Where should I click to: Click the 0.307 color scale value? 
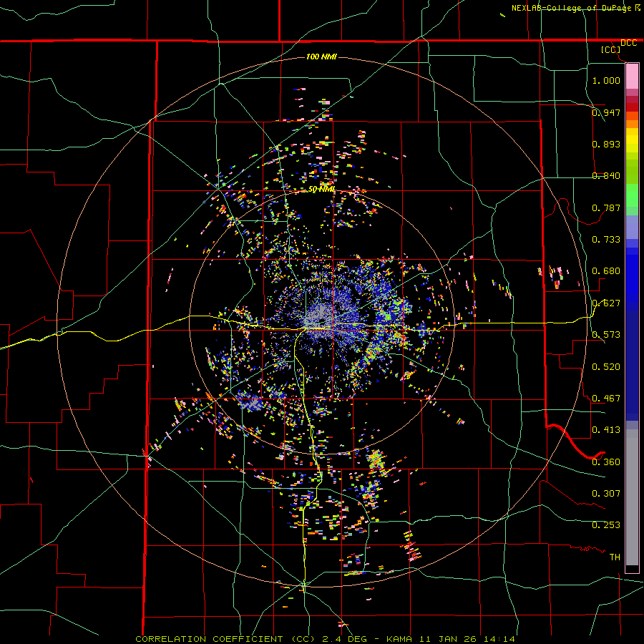click(606, 494)
